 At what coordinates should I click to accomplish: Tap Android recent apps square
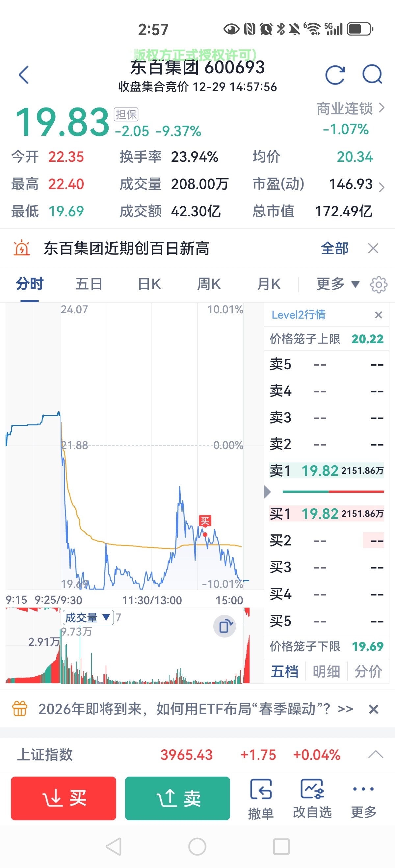tap(281, 846)
